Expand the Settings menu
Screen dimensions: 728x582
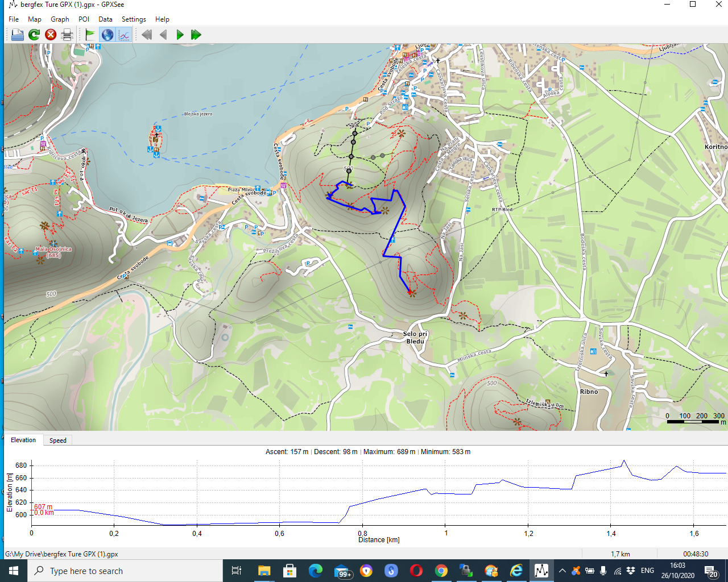pos(134,19)
